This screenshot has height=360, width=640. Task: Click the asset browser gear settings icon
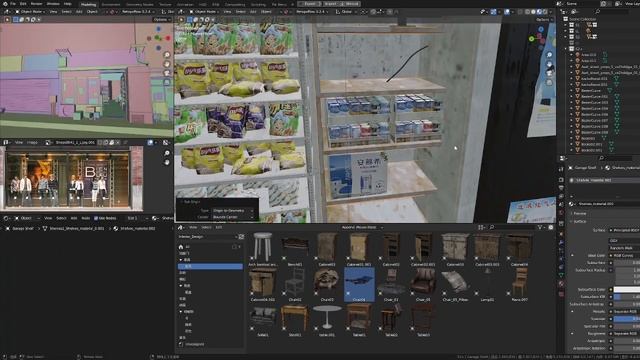coord(551,227)
